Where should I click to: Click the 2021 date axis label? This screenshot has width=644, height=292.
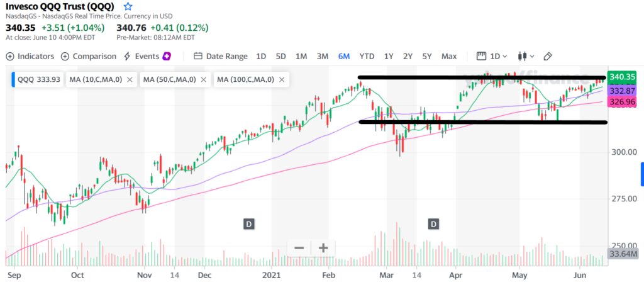coord(271,275)
